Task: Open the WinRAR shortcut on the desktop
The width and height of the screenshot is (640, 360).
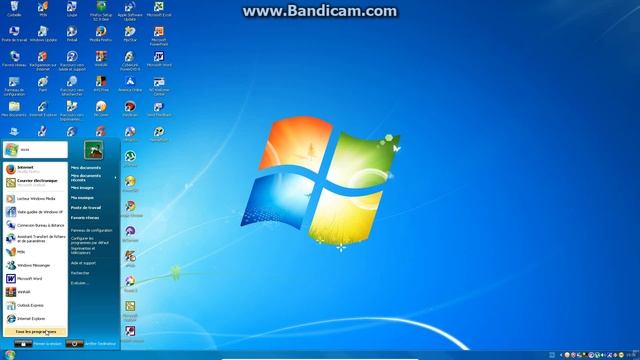Action: click(x=101, y=58)
